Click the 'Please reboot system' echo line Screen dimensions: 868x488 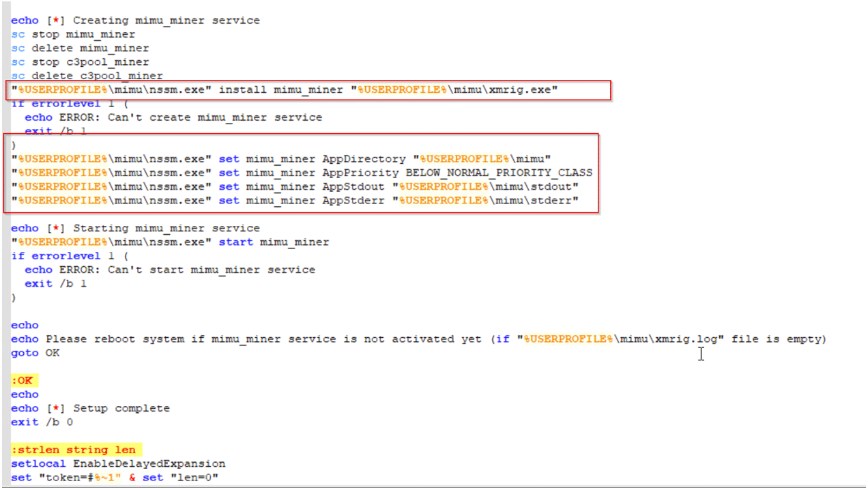click(x=418, y=339)
